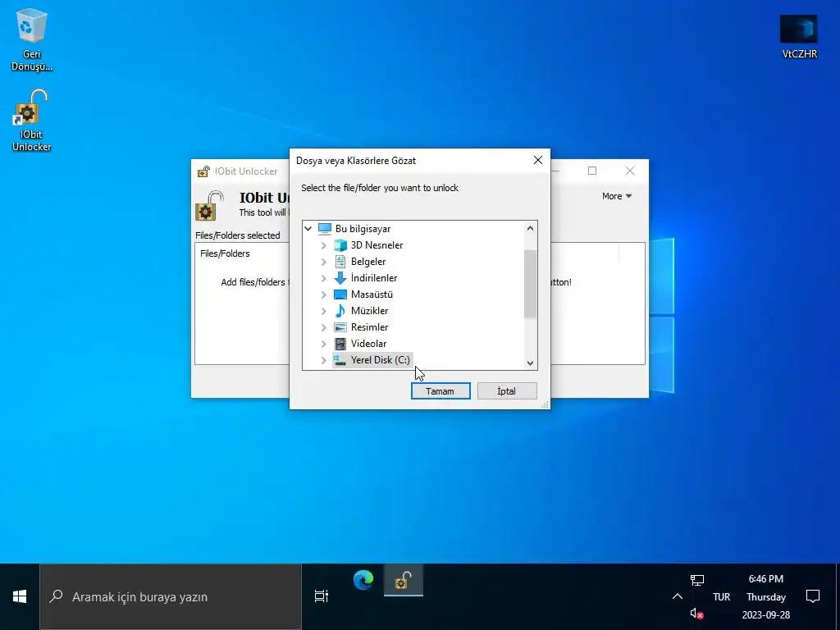Open the notification center icon

pyautogui.click(x=813, y=596)
